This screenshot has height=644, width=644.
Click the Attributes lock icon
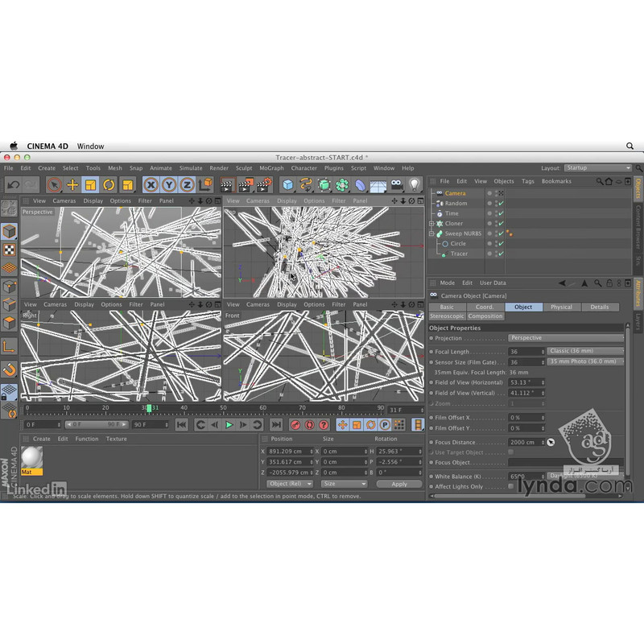609,283
